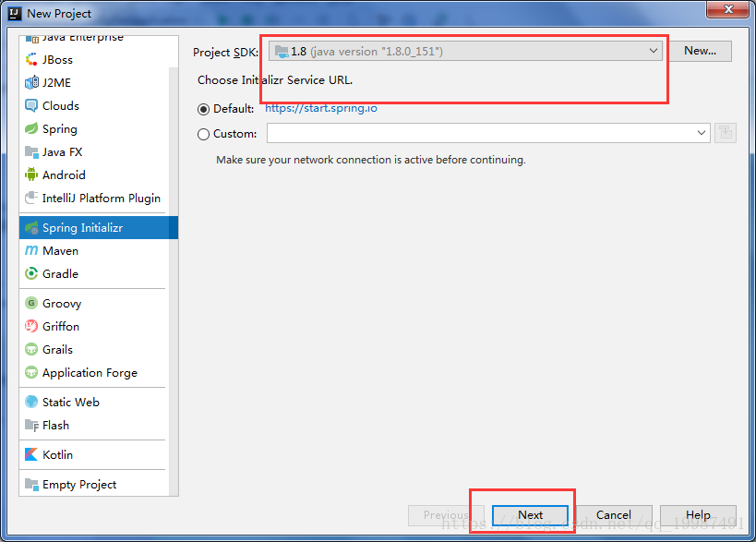The width and height of the screenshot is (756, 542).
Task: Click the Cancel button
Action: tap(614, 515)
